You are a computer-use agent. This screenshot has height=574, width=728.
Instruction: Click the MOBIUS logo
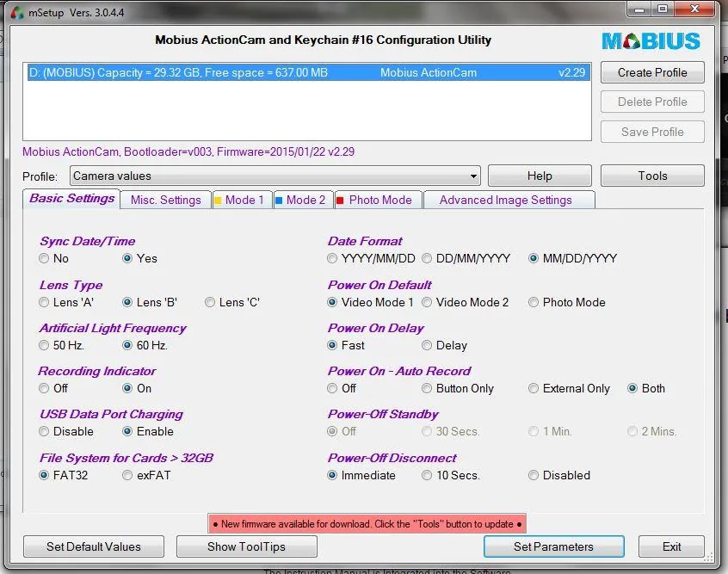pyautogui.click(x=651, y=40)
